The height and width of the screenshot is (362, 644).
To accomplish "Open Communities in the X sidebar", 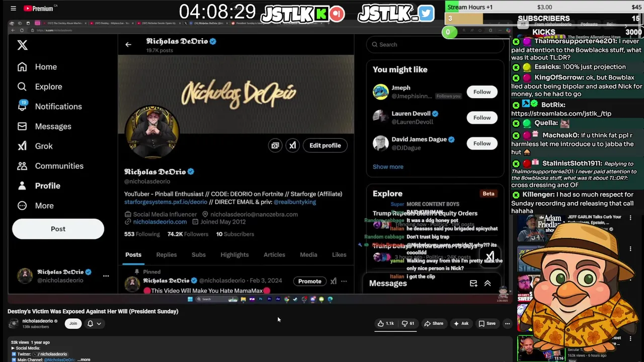I will 50,166.
